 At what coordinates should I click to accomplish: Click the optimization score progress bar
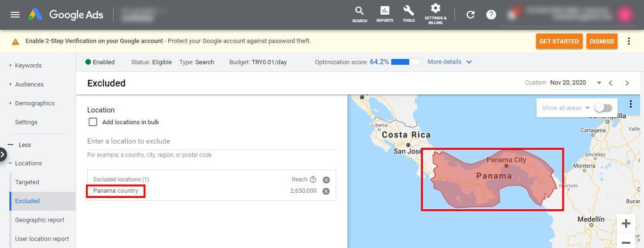(x=405, y=62)
